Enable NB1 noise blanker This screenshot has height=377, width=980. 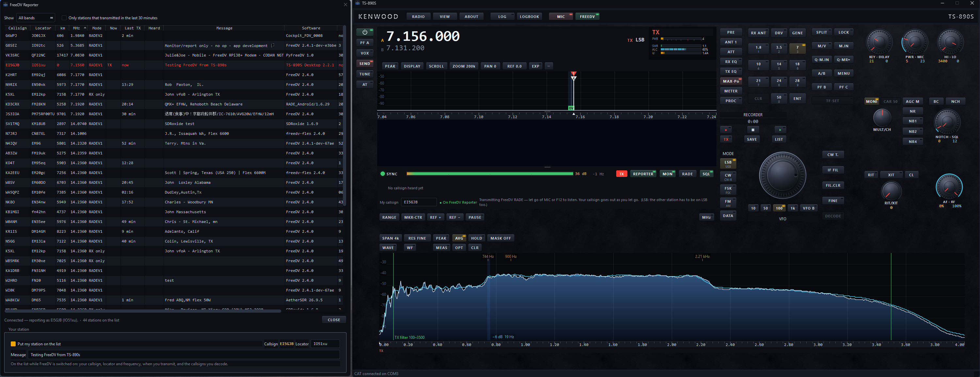pyautogui.click(x=912, y=121)
